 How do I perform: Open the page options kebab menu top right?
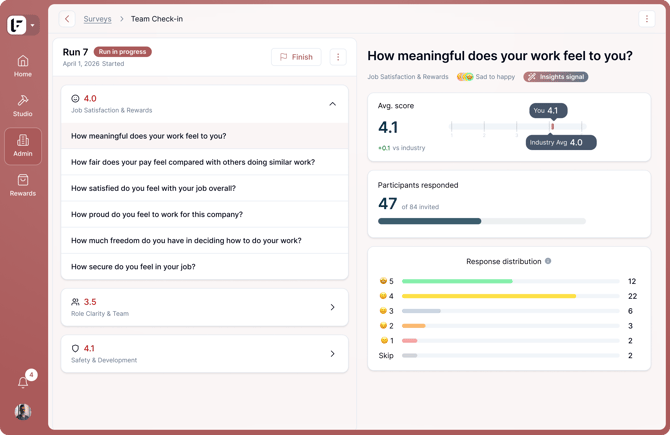point(646,19)
